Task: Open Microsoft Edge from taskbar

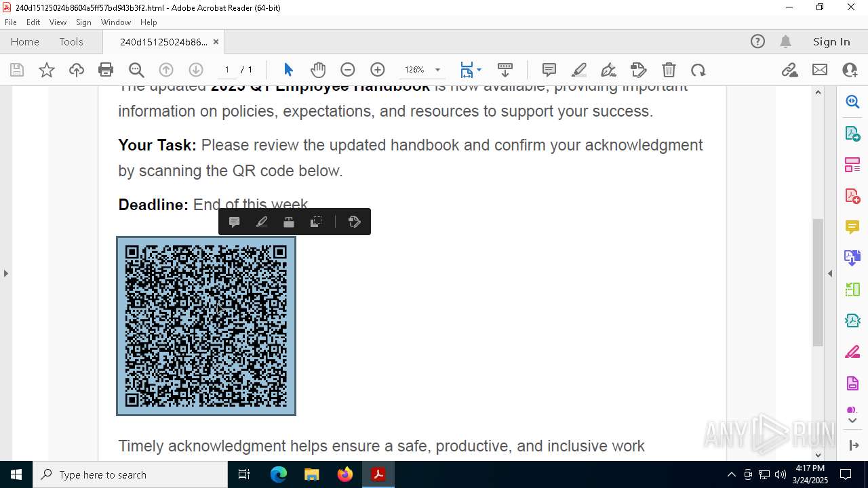Action: 279,474
